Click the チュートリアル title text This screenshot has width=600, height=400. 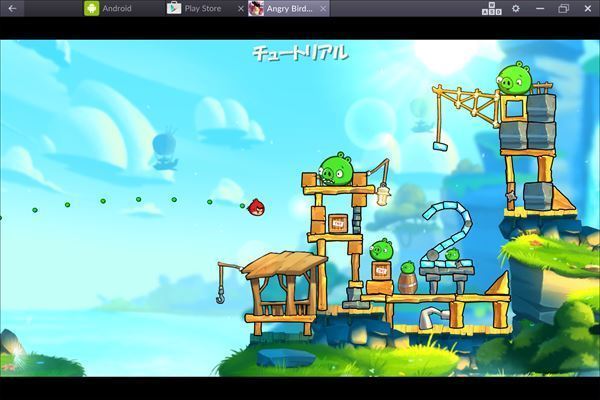click(300, 53)
